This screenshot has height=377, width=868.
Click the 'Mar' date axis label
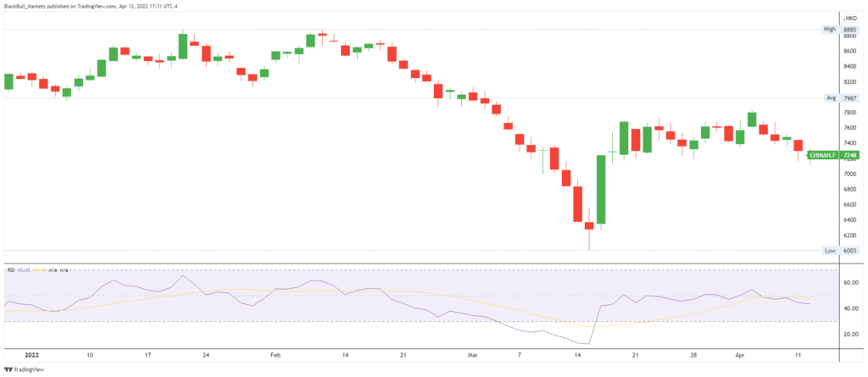[472, 353]
